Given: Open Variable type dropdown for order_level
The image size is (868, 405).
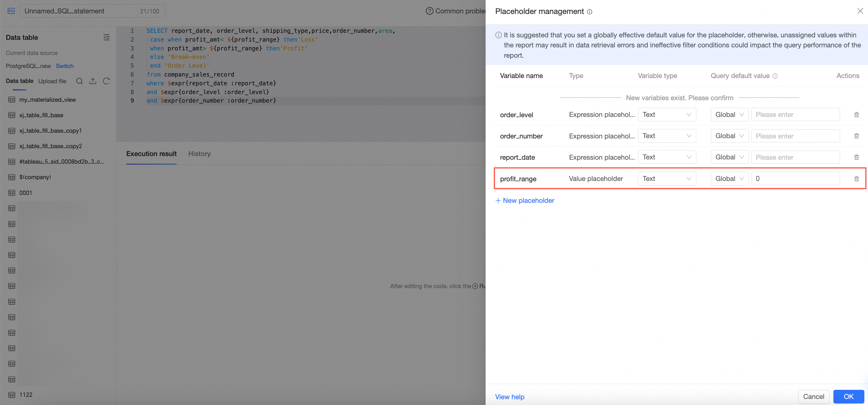Looking at the screenshot, I should click(666, 114).
